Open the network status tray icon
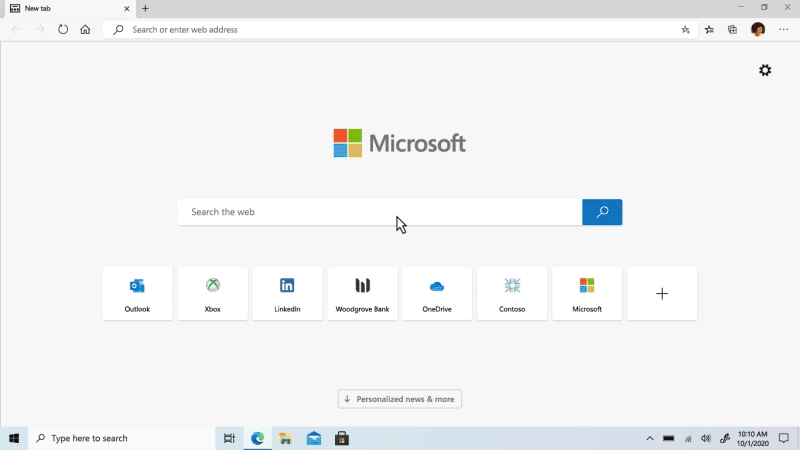Image resolution: width=800 pixels, height=450 pixels. pyautogui.click(x=688, y=438)
